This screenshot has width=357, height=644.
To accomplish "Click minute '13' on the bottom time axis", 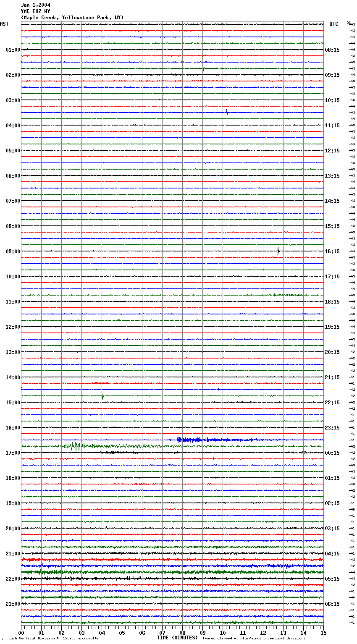I will (283, 633).
